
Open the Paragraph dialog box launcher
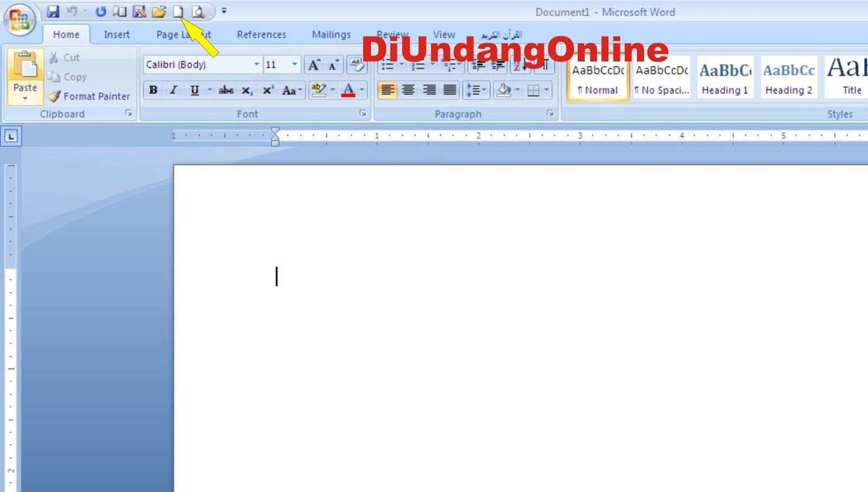tap(550, 113)
